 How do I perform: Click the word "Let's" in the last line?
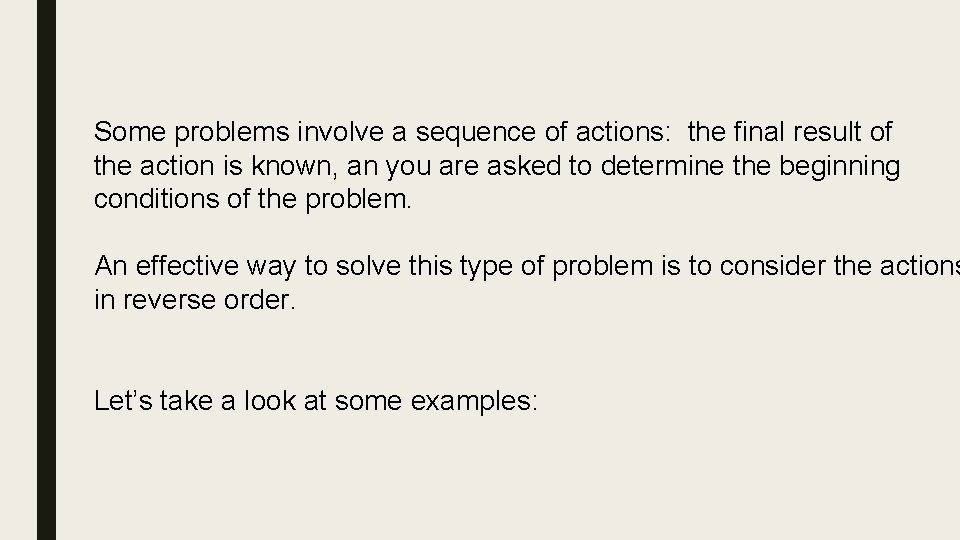coord(122,401)
